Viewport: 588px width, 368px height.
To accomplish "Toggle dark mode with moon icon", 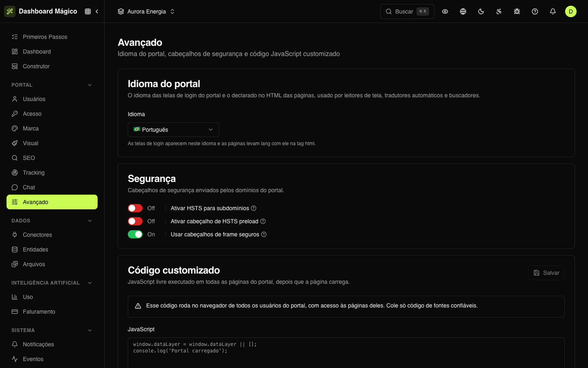I will (x=481, y=11).
